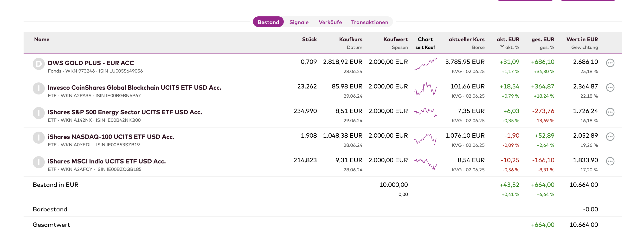
Task: Click the DWS Gold Plus sparkline chart
Action: click(x=425, y=64)
